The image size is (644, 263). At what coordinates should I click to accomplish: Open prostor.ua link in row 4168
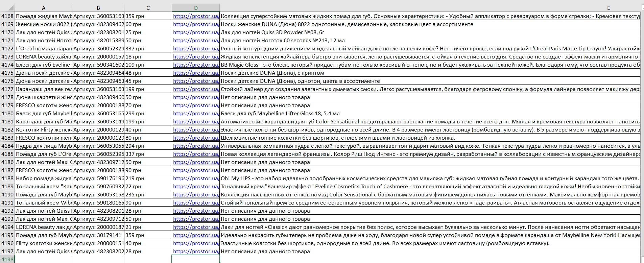[196, 16]
